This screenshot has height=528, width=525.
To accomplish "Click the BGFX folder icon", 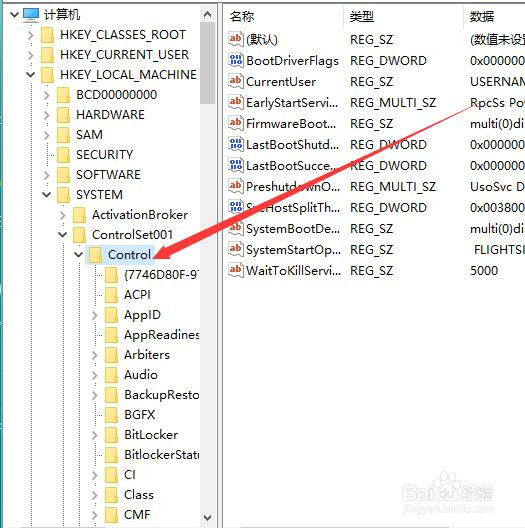I will pos(111,415).
